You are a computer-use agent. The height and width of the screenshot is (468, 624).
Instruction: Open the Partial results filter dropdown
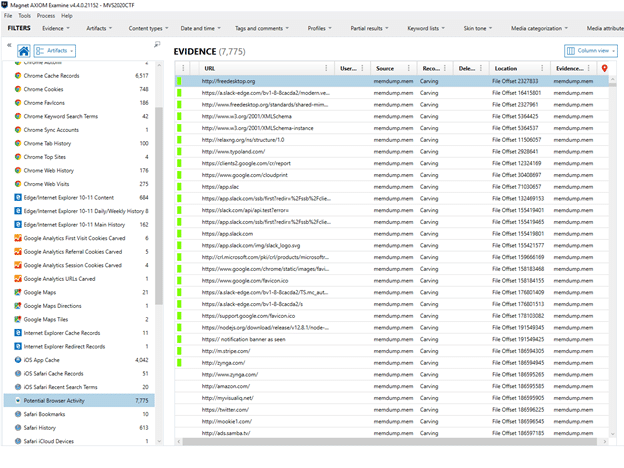pos(369,28)
